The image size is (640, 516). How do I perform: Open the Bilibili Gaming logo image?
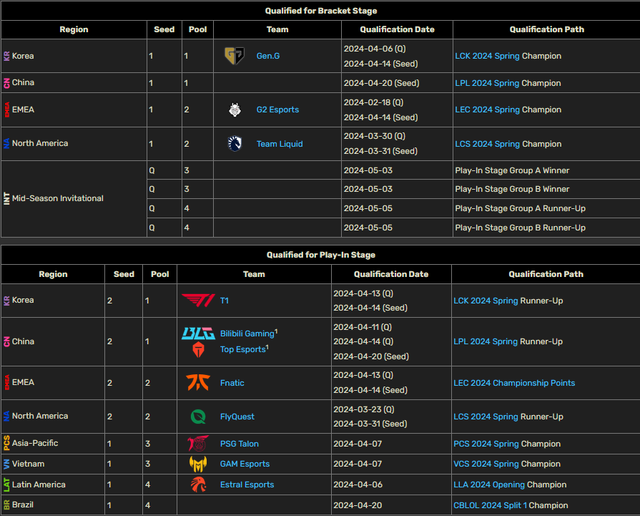point(198,333)
